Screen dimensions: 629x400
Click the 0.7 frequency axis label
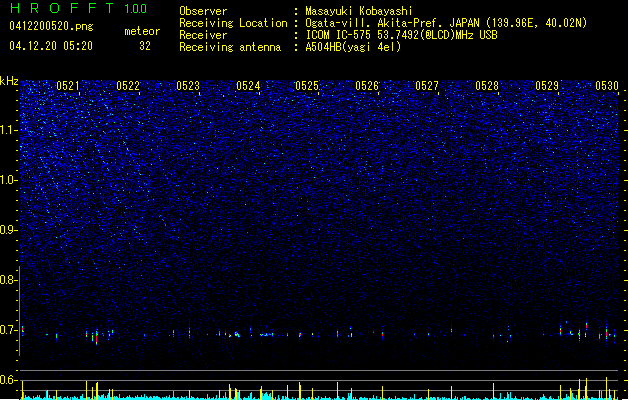tap(8, 330)
